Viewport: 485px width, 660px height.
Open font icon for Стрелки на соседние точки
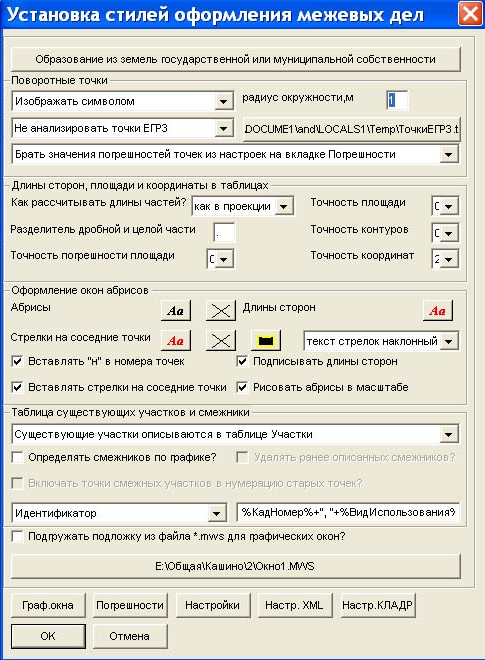coord(176,341)
